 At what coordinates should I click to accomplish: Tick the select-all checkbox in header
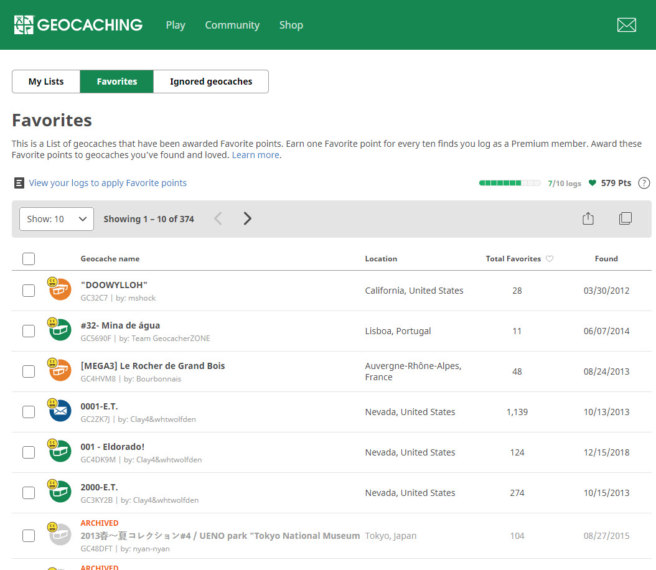[29, 259]
